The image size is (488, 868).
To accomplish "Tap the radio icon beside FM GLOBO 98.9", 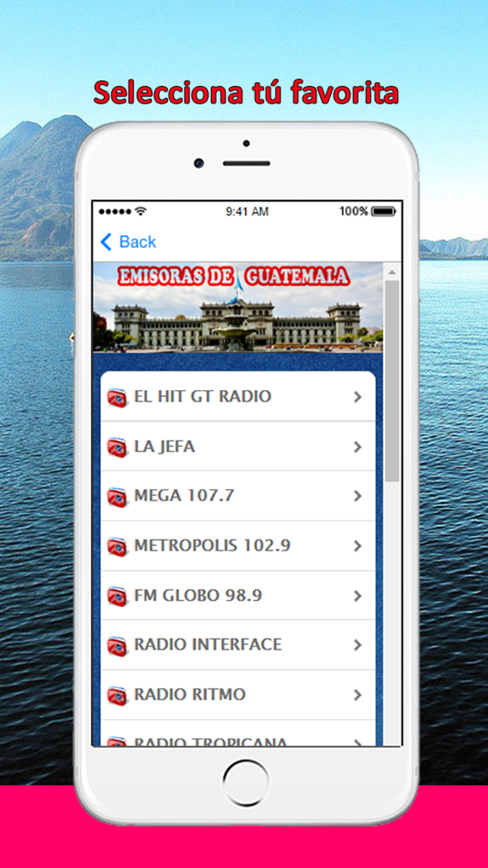I will 117,597.
